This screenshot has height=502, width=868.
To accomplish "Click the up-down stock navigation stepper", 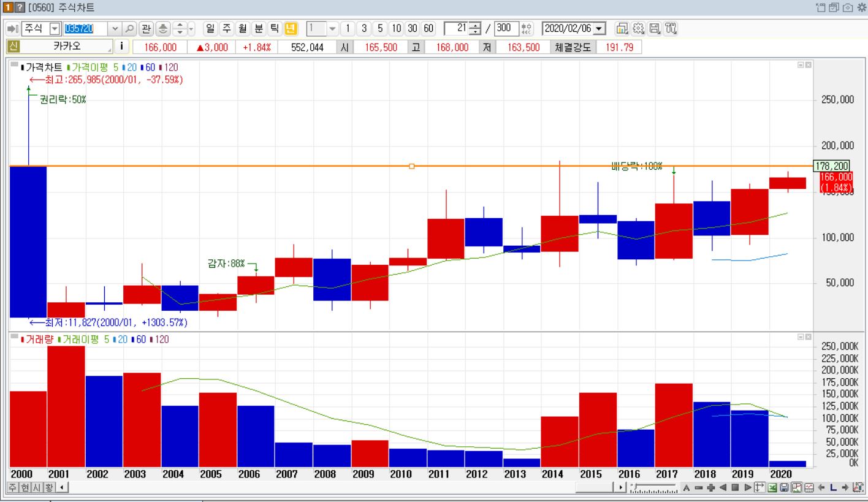I will 180,29.
